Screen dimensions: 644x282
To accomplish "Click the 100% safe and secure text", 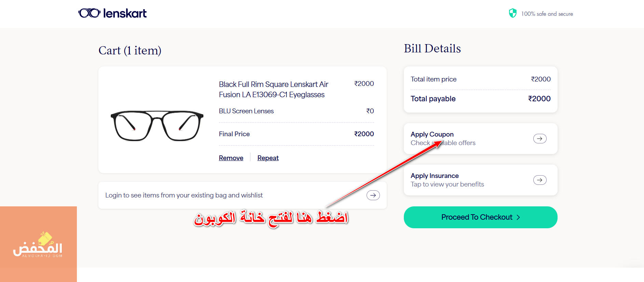I will tap(547, 14).
